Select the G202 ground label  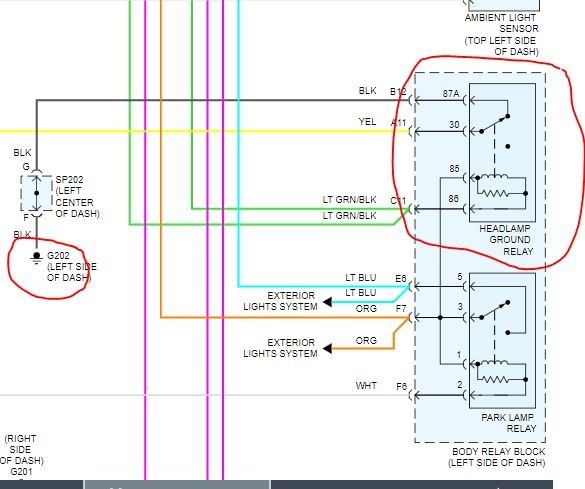58,256
